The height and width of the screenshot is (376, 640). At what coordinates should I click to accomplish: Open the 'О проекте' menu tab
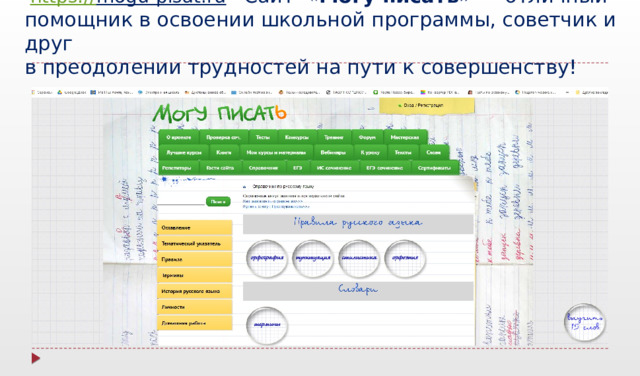179,137
